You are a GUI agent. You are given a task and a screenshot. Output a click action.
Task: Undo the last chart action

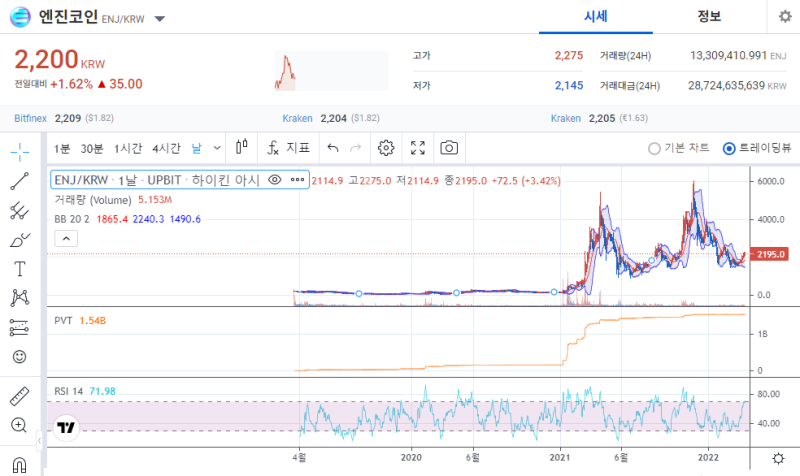point(333,148)
